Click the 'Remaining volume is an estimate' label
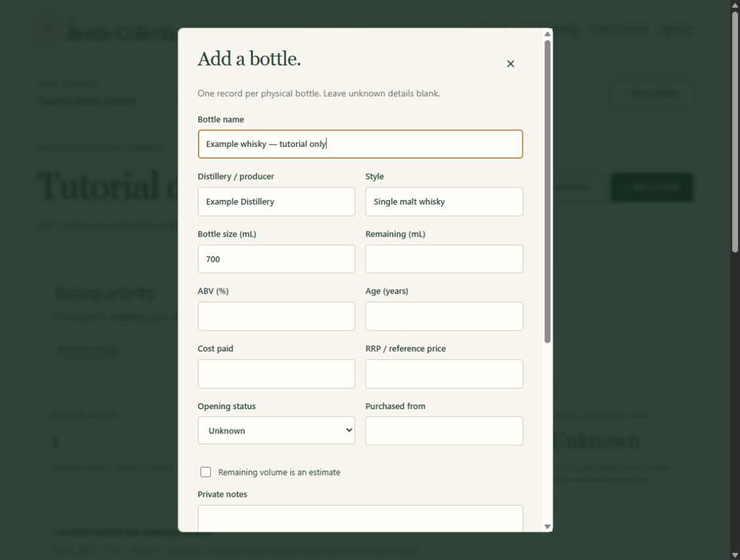This screenshot has height=560, width=740. 279,472
